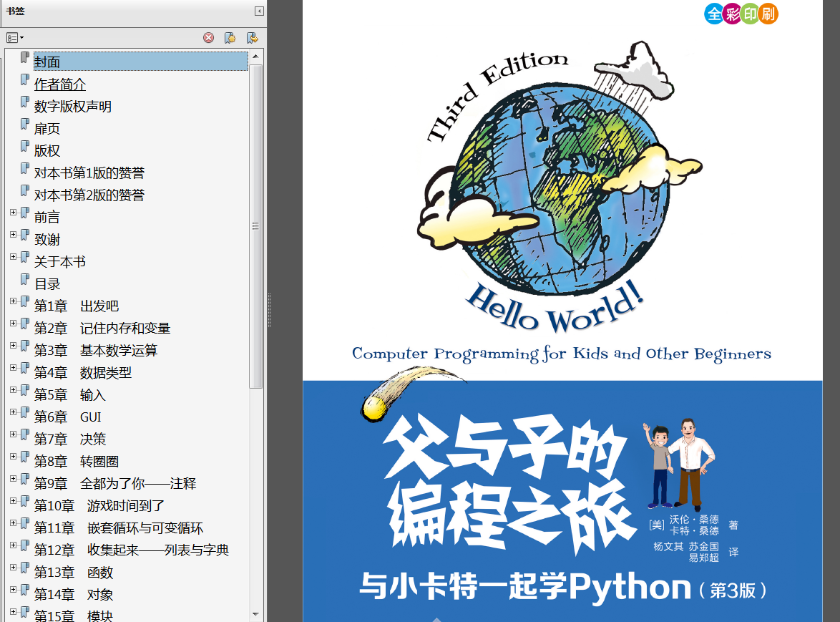Expand 第10章 游戏时间到了 chapter node
840x622 pixels.
(14, 501)
